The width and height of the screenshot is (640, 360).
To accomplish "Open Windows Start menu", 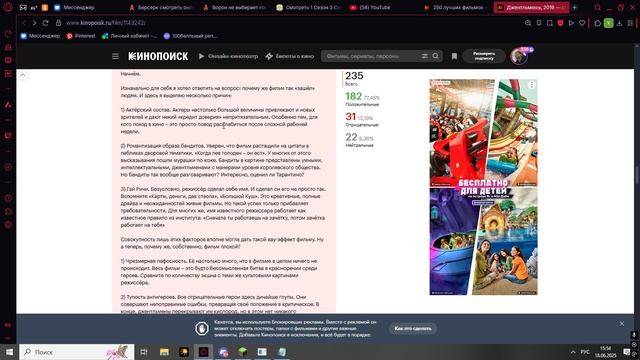I will (9, 352).
